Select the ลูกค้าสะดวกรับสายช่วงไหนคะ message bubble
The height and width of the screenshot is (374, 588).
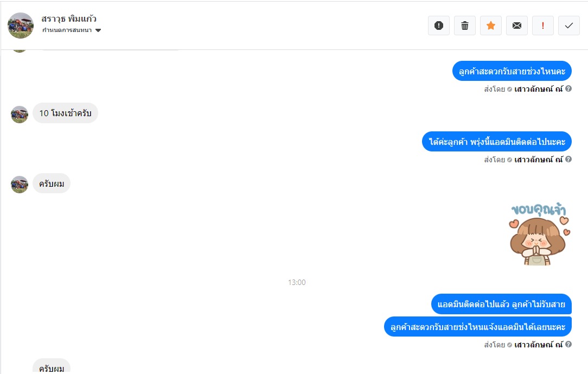pyautogui.click(x=512, y=71)
